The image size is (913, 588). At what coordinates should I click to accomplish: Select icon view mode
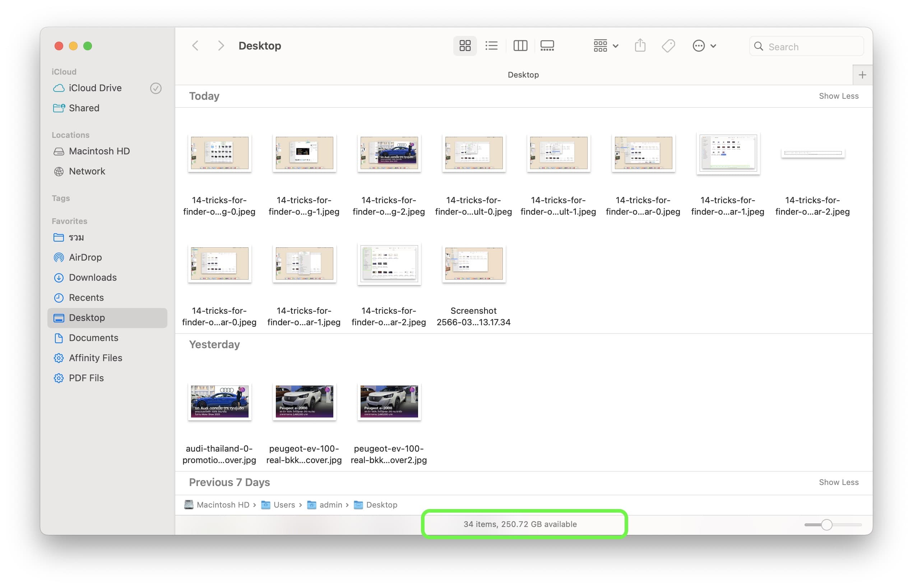coord(465,46)
